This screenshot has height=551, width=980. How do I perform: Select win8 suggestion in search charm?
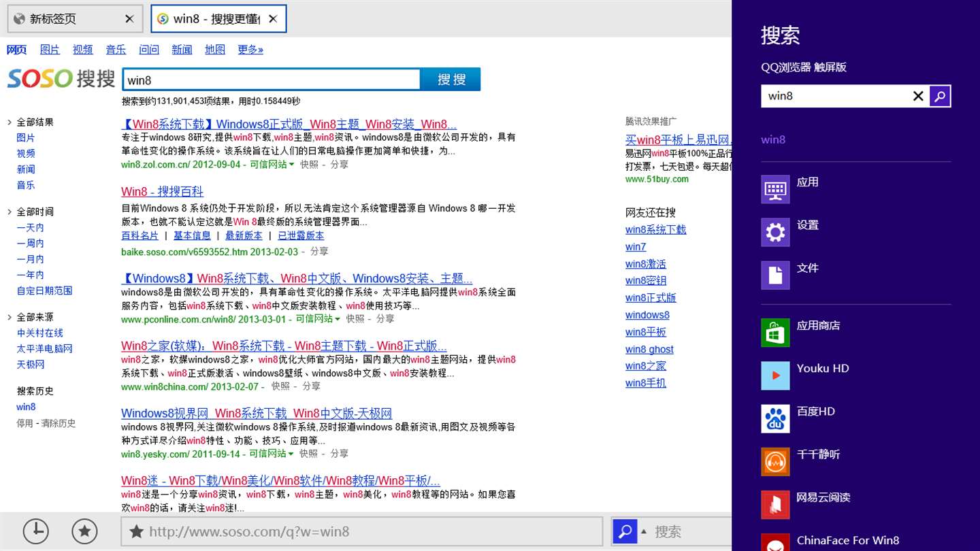click(x=773, y=139)
